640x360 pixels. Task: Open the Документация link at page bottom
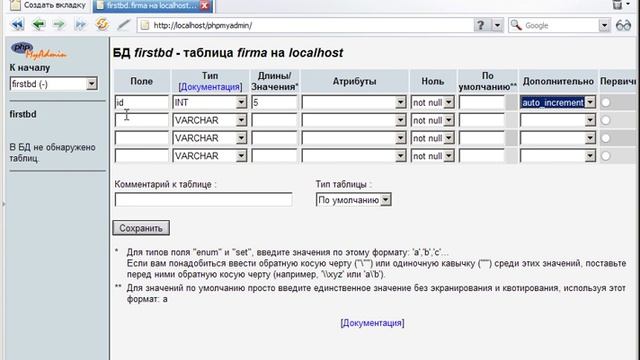click(372, 323)
